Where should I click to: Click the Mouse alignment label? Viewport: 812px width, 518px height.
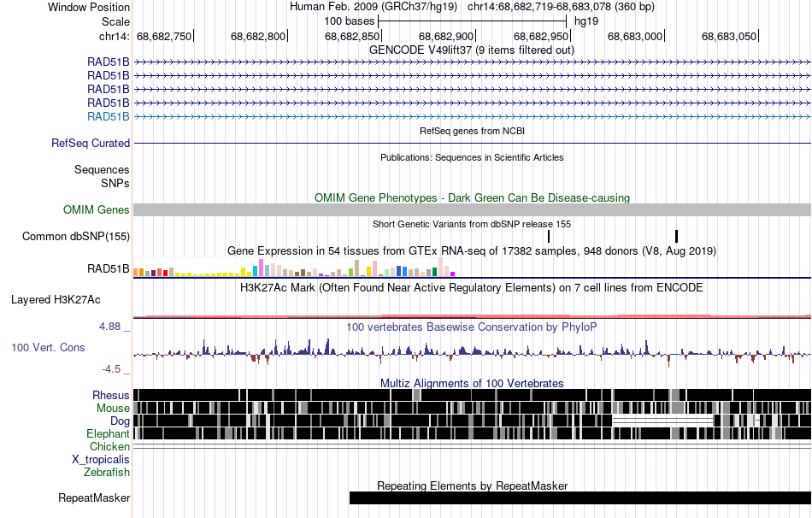point(113,409)
